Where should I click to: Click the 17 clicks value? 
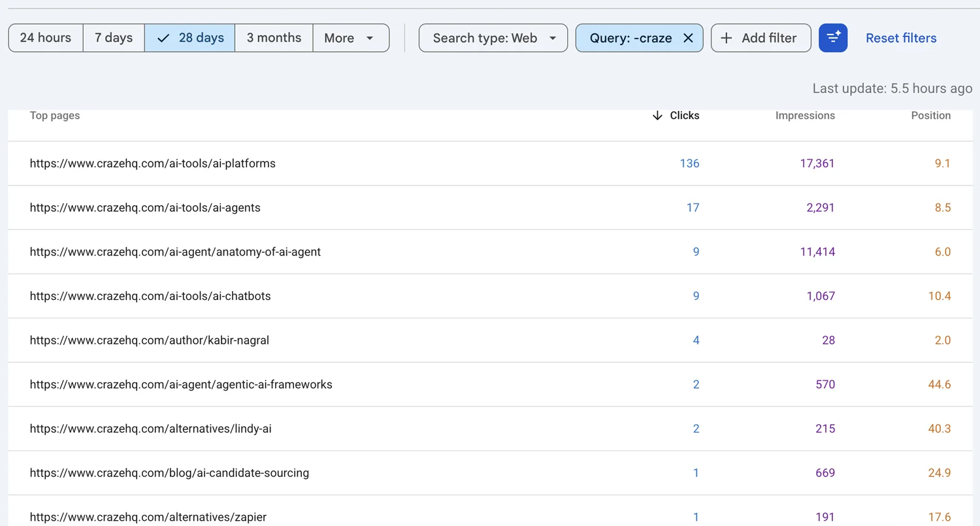[x=693, y=208]
